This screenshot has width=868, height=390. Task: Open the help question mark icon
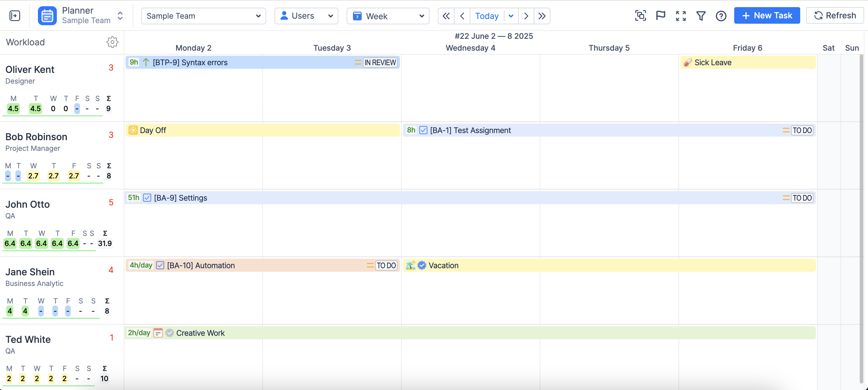(721, 16)
